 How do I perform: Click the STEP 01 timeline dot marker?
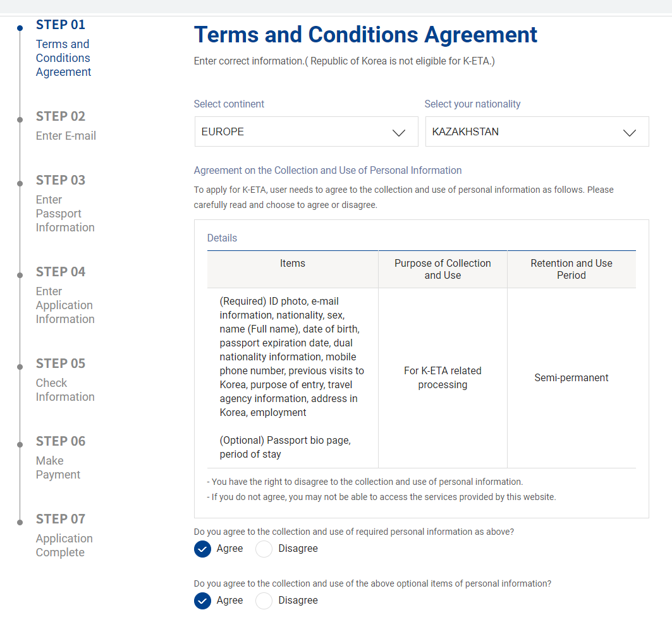(x=20, y=28)
